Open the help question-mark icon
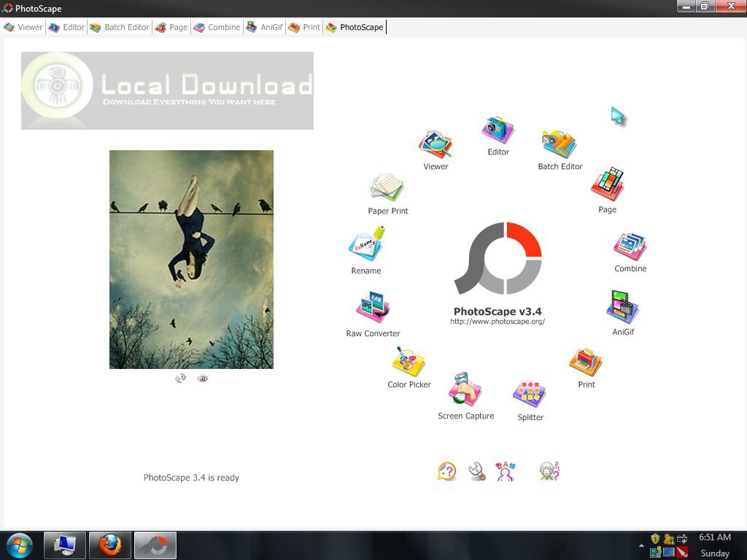This screenshot has height=560, width=747. coord(446,472)
